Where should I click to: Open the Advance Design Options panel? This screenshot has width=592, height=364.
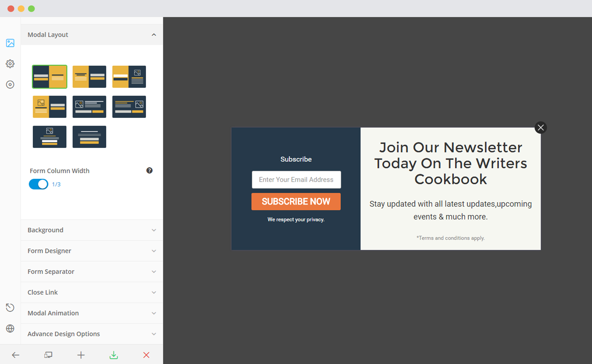pyautogui.click(x=90, y=334)
